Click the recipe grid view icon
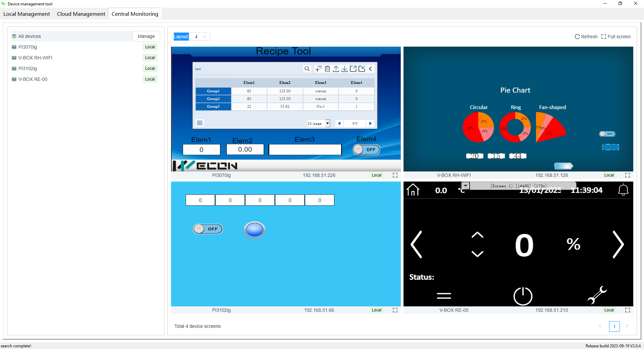 [200, 123]
